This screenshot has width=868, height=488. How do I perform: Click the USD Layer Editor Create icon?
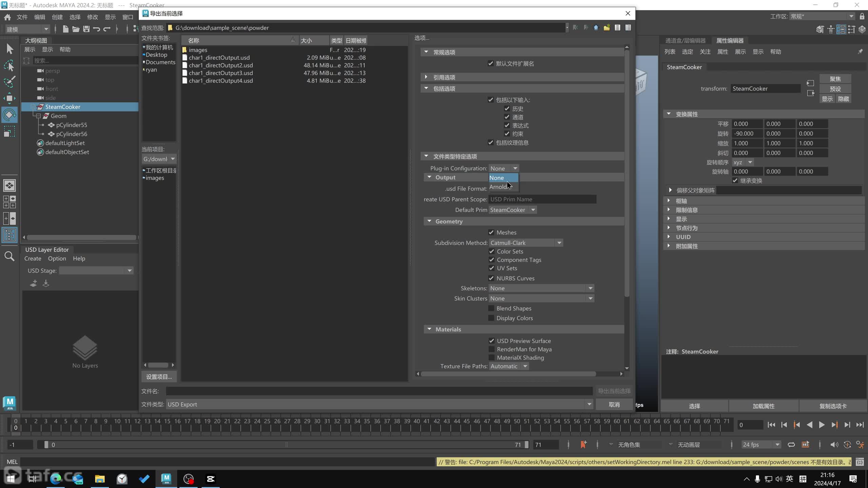pyautogui.click(x=33, y=259)
